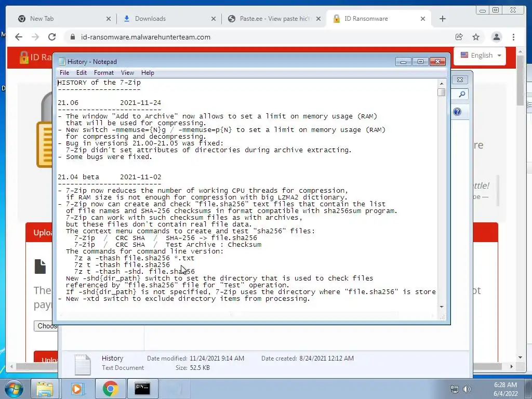Viewport: 532px width, 399px height.
Task: Expand the English language dropdown
Action: (x=481, y=55)
